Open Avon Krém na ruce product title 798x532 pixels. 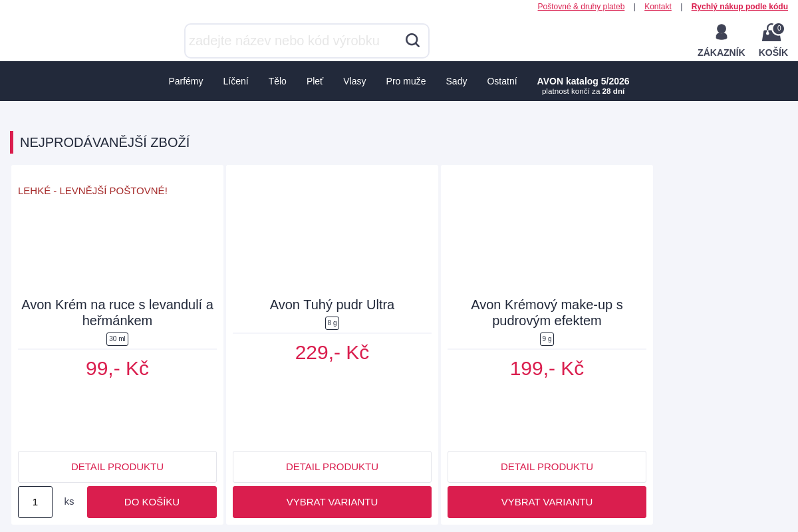117,313
